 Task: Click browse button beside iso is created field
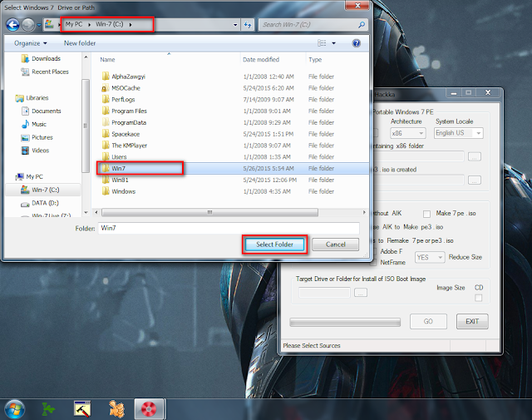click(475, 180)
